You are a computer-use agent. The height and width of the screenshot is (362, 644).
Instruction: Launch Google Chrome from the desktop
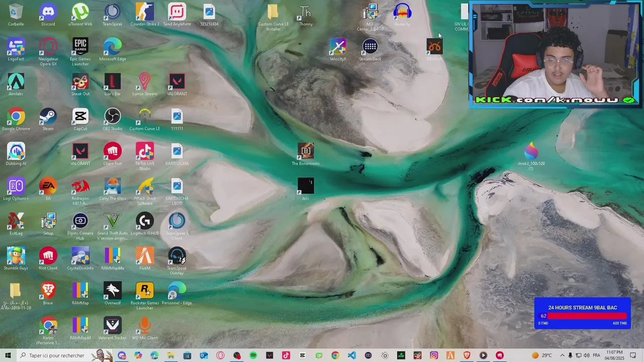click(16, 119)
